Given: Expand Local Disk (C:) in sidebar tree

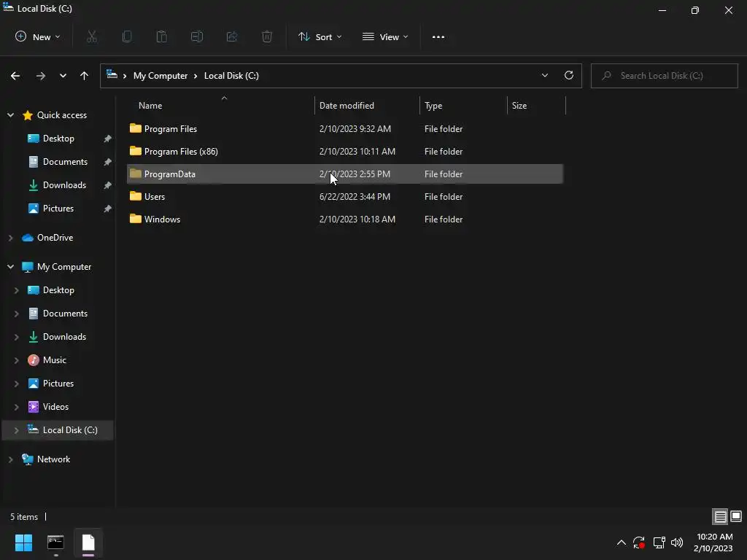Looking at the screenshot, I should pos(16,430).
